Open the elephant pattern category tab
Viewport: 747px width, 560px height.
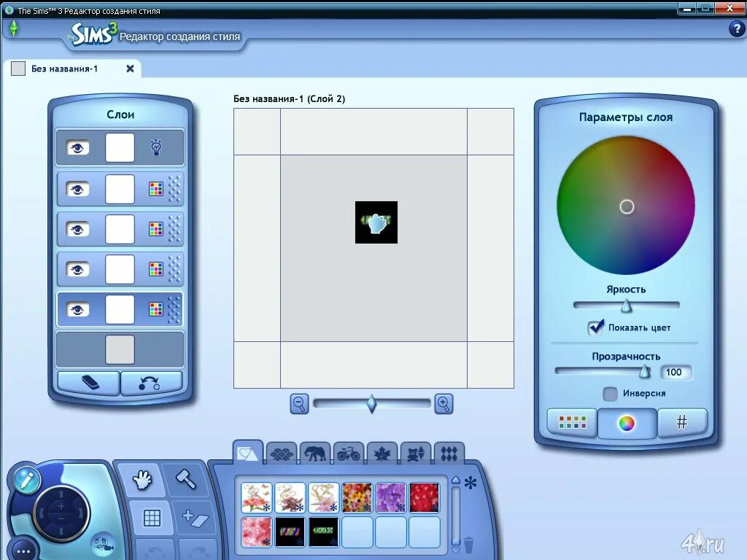click(315, 452)
